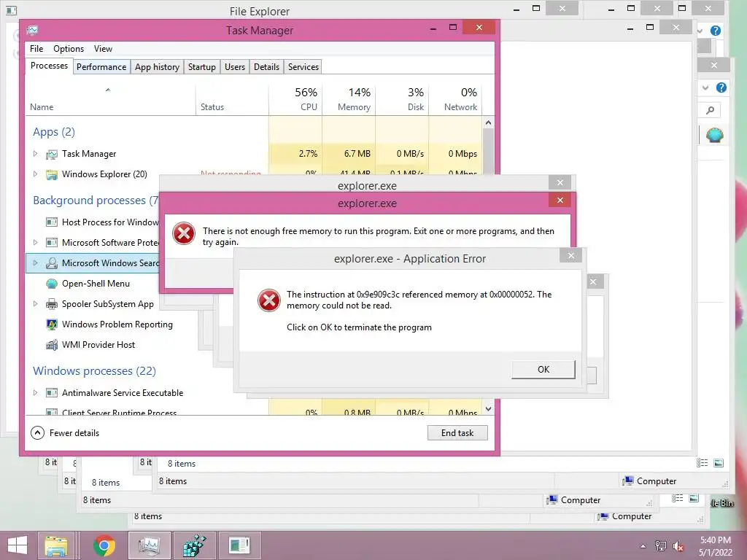Click the File Explorer search magnifier icon
The image size is (747, 560).
click(711, 110)
